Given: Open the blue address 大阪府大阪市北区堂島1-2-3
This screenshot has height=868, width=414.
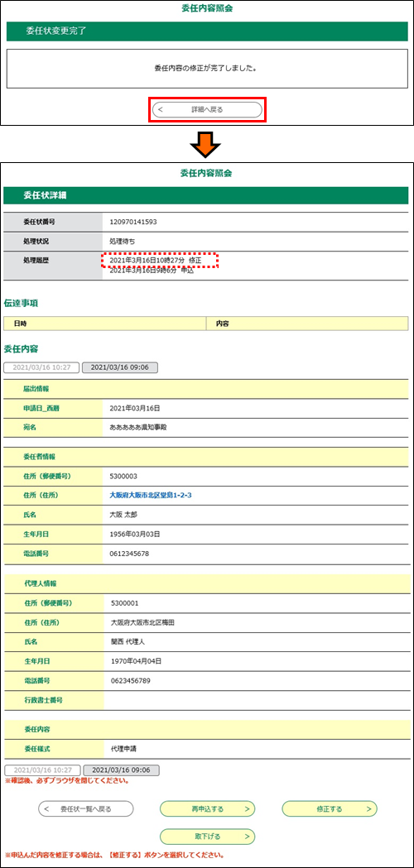Looking at the screenshot, I should click(151, 495).
